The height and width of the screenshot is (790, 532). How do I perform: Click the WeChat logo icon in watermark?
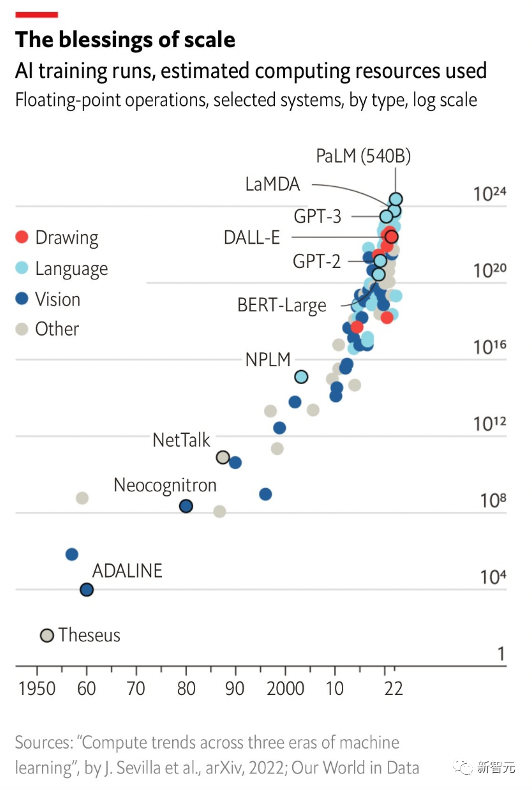[x=464, y=766]
